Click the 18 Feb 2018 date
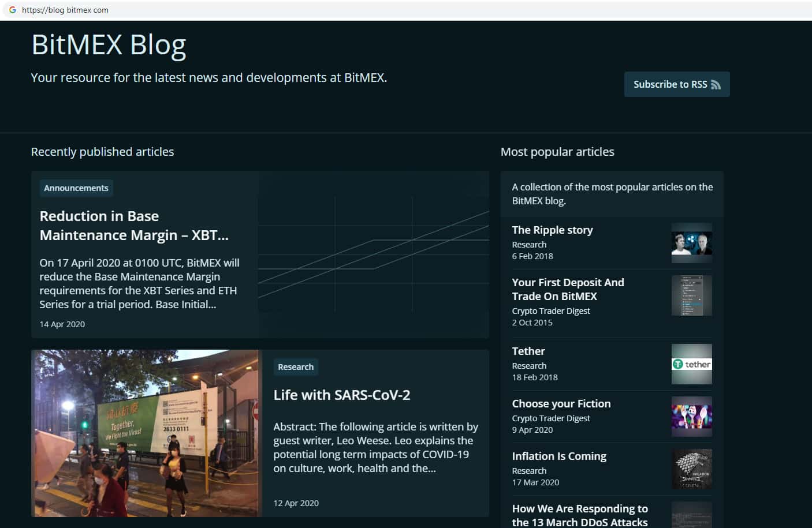Image resolution: width=812 pixels, height=528 pixels. tap(535, 377)
